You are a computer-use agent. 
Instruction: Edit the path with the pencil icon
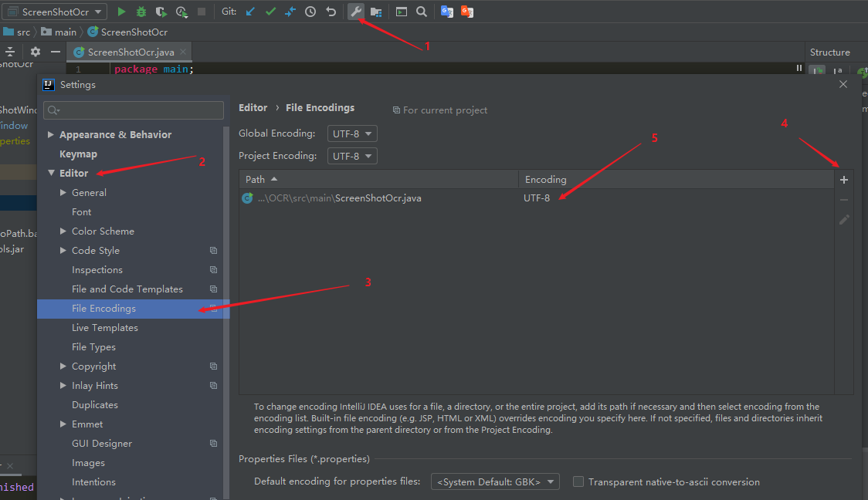click(x=843, y=220)
